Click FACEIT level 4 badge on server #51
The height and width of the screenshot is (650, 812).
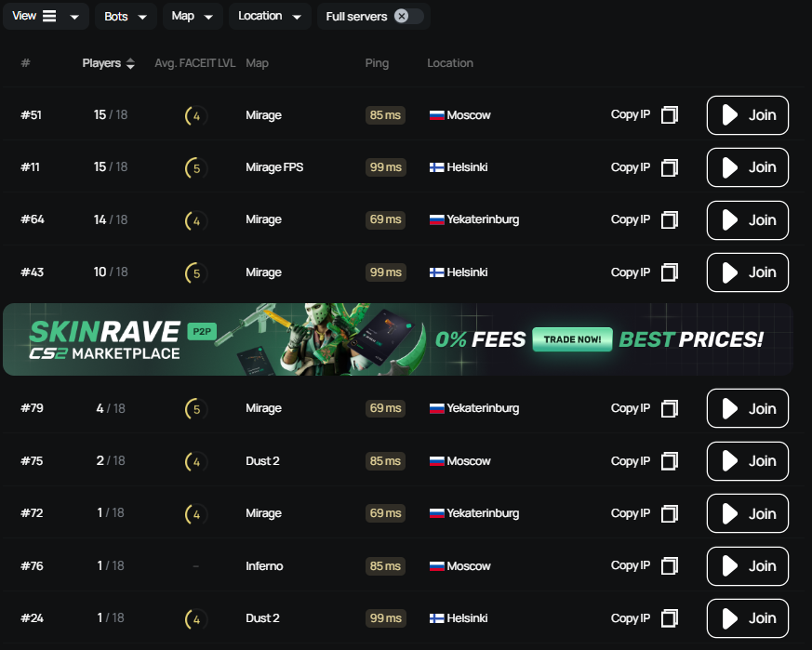tap(195, 116)
